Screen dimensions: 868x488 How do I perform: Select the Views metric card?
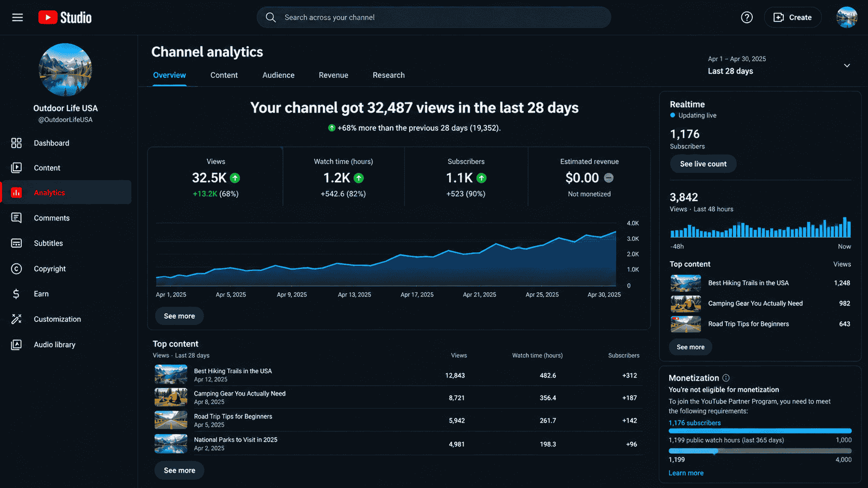[215, 177]
